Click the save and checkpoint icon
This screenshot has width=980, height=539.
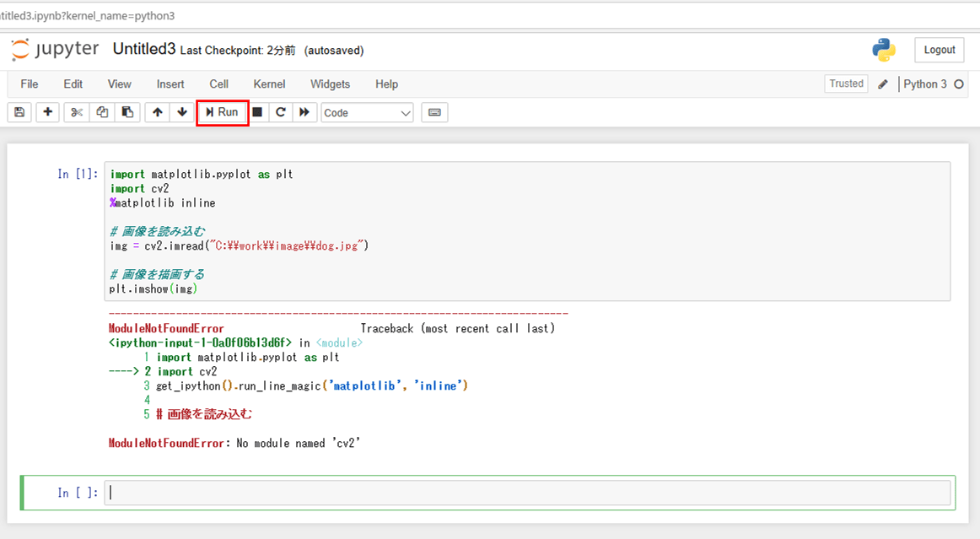(19, 112)
